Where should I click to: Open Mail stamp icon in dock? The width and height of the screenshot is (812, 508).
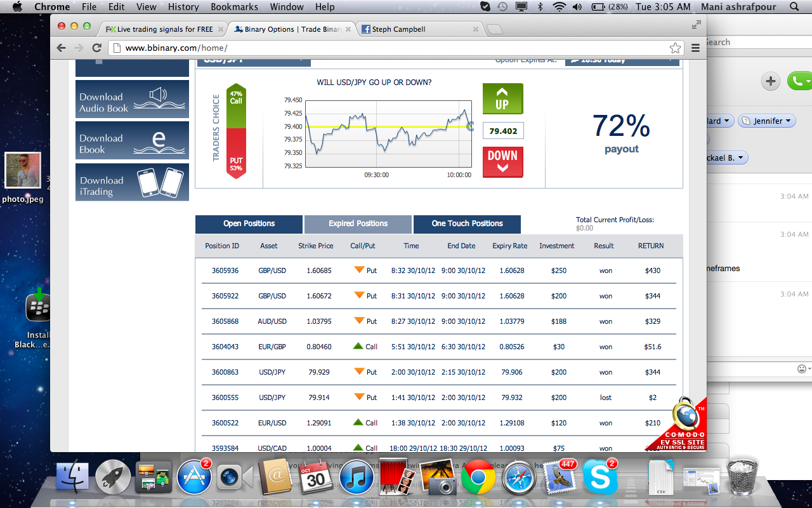560,478
